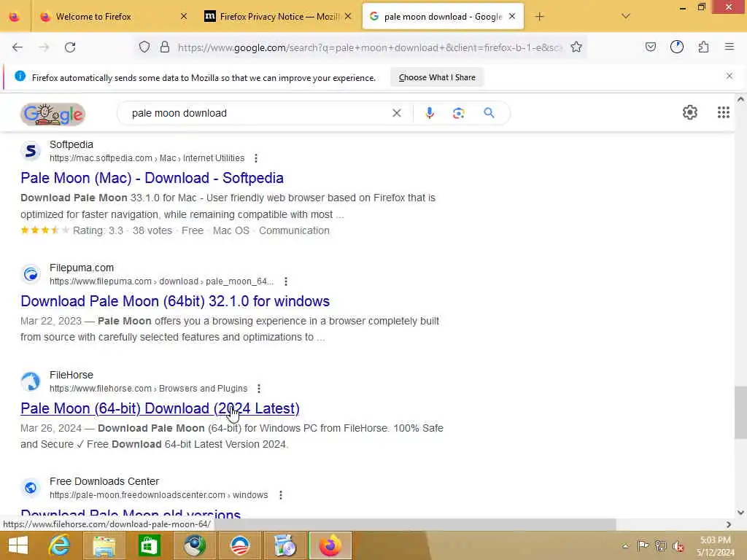747x560 pixels.
Task: Open Pale Moon (Mac) Softpedia result
Action: pyautogui.click(x=152, y=178)
